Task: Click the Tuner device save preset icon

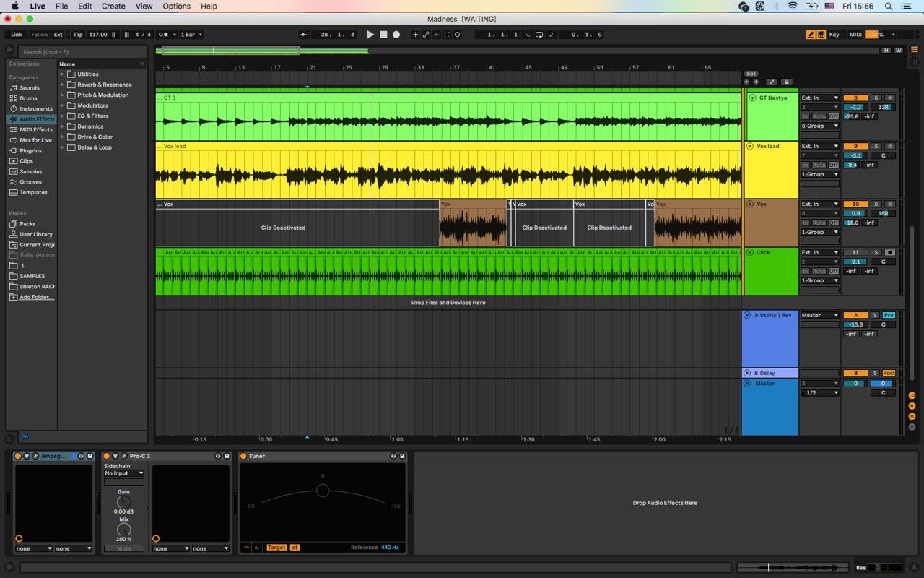Action: click(x=403, y=456)
